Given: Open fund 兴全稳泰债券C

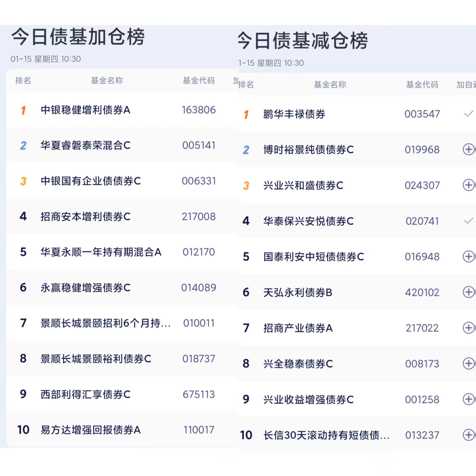Looking at the screenshot, I should (298, 364).
